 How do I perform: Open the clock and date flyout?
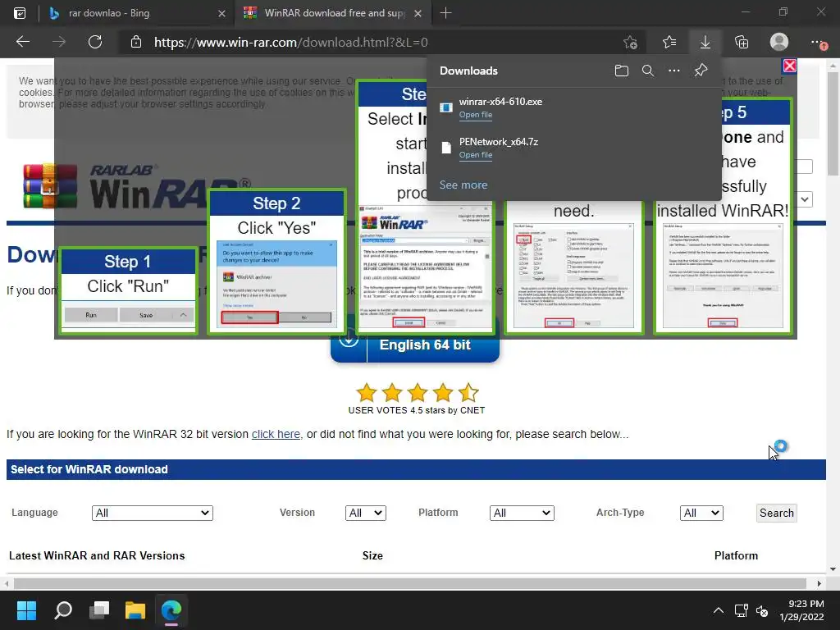801,610
